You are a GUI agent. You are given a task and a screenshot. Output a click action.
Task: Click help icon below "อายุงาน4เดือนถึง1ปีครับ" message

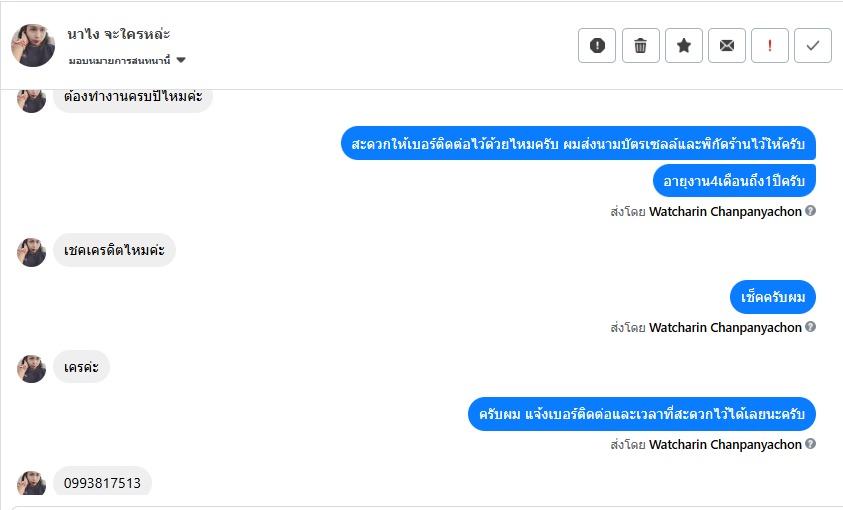pyautogui.click(x=811, y=211)
